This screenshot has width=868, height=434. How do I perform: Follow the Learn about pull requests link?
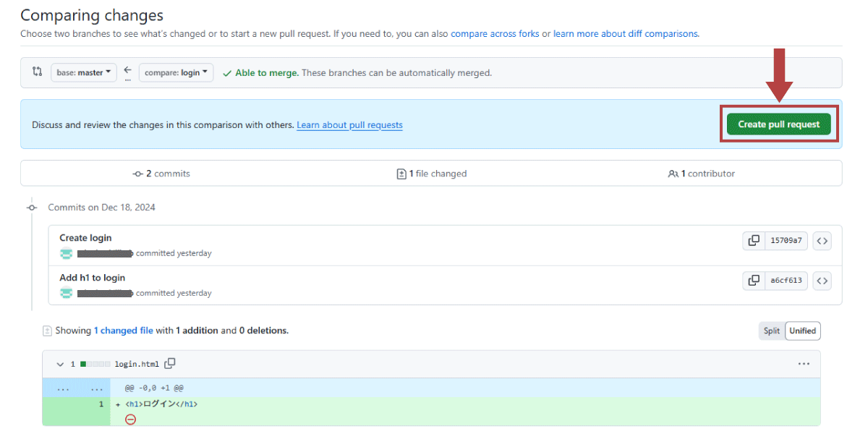[349, 125]
